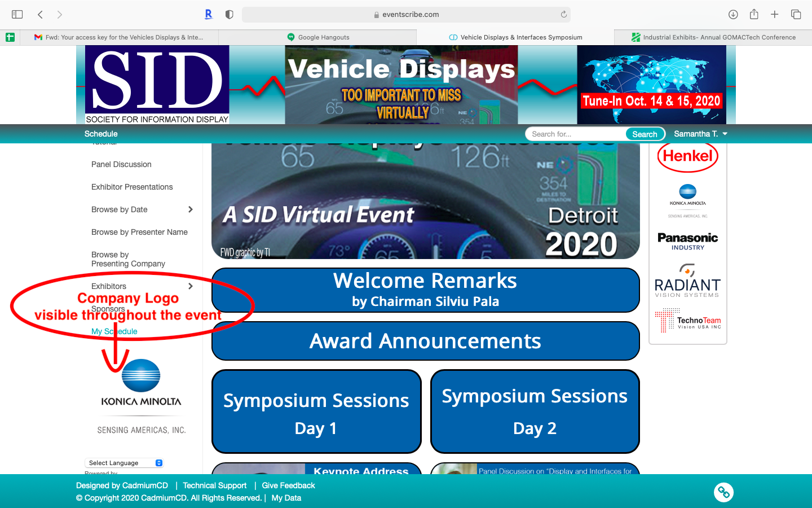Go forward with the browser forward arrow
This screenshot has width=812, height=508.
click(60, 14)
